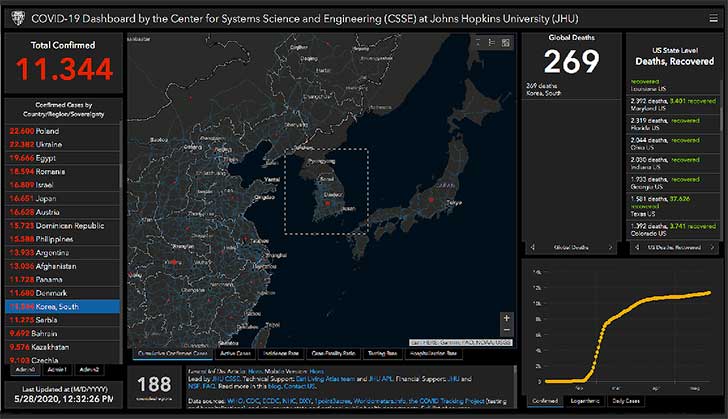Select the Admin0 list tab

[x=25, y=370]
